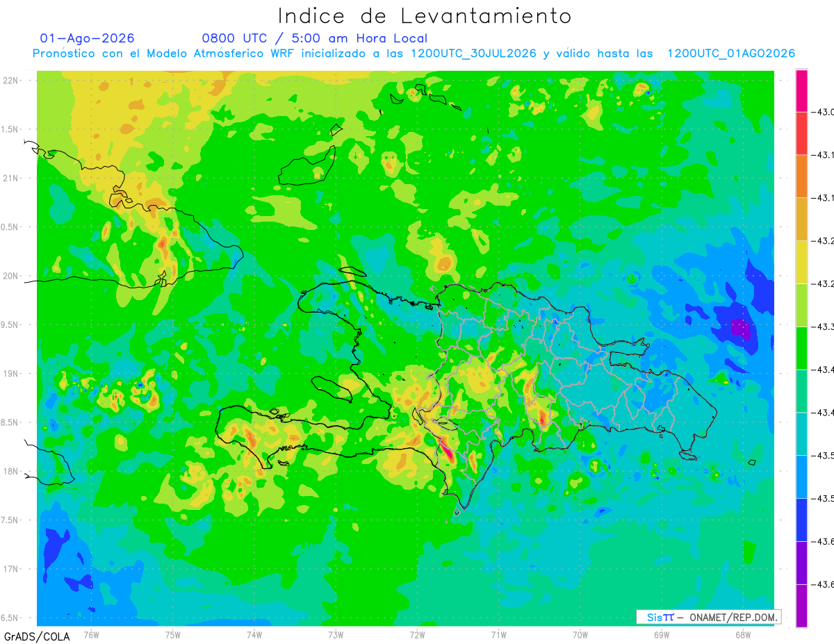The height and width of the screenshot is (644, 834).
Task: Select the yellow swatch in the legend
Action: click(x=801, y=263)
